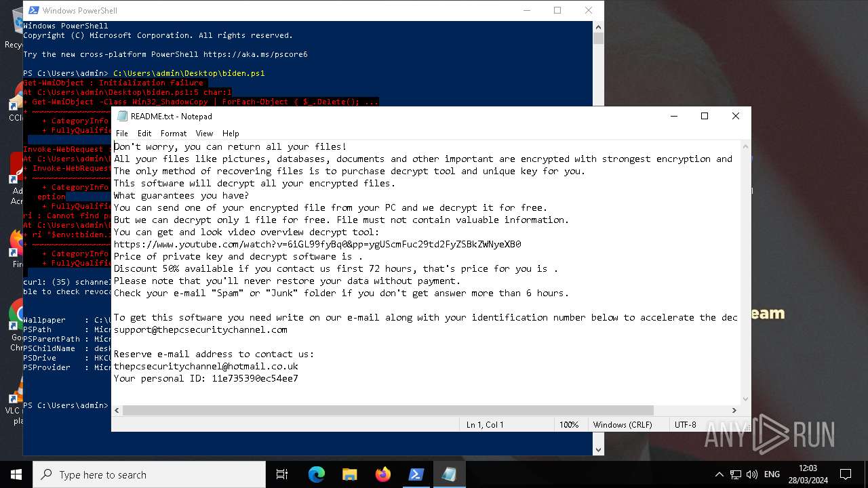The image size is (868, 488).
Task: Click the thepcsecuritychannel@hotmail.co.uk line
Action: 206,366
